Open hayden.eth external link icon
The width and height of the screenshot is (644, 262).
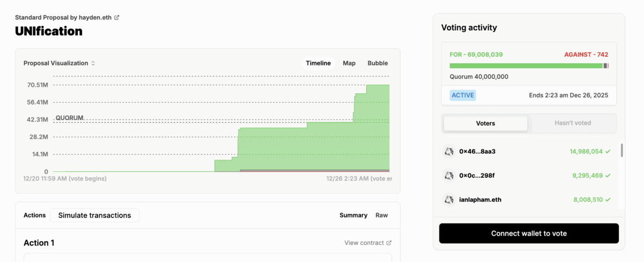[x=117, y=18]
